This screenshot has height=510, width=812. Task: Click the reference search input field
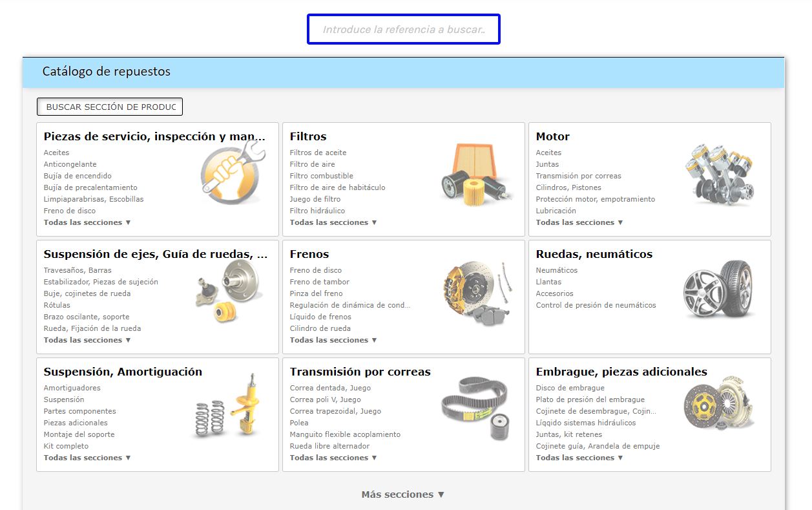coord(403,30)
